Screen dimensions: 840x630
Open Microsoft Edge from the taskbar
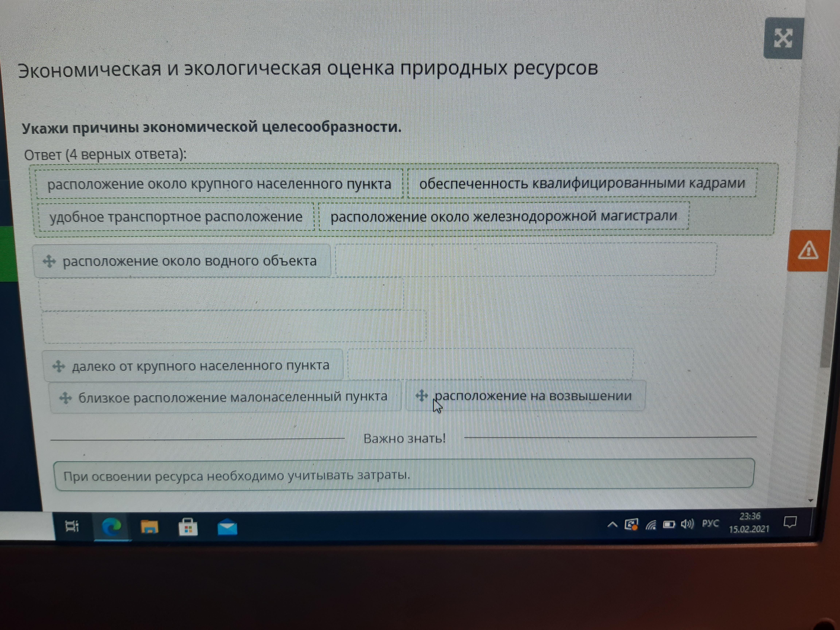point(112,527)
